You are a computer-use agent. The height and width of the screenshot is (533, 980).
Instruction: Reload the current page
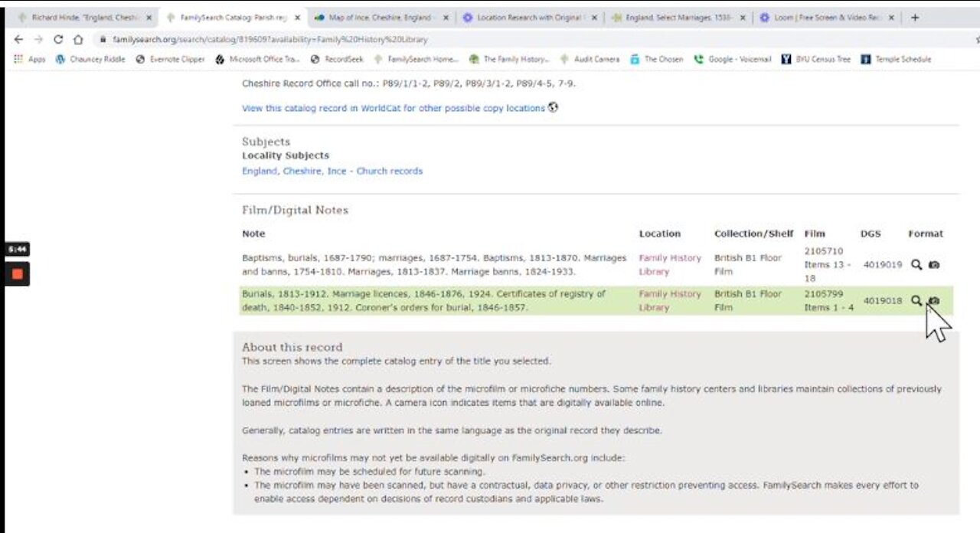tap(58, 40)
